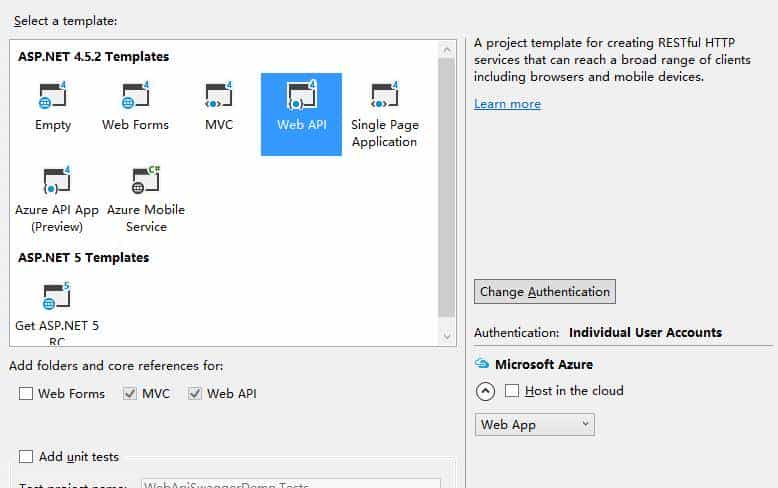Image resolution: width=778 pixels, height=488 pixels.
Task: Choose the Web Forms template icon
Action: (135, 97)
